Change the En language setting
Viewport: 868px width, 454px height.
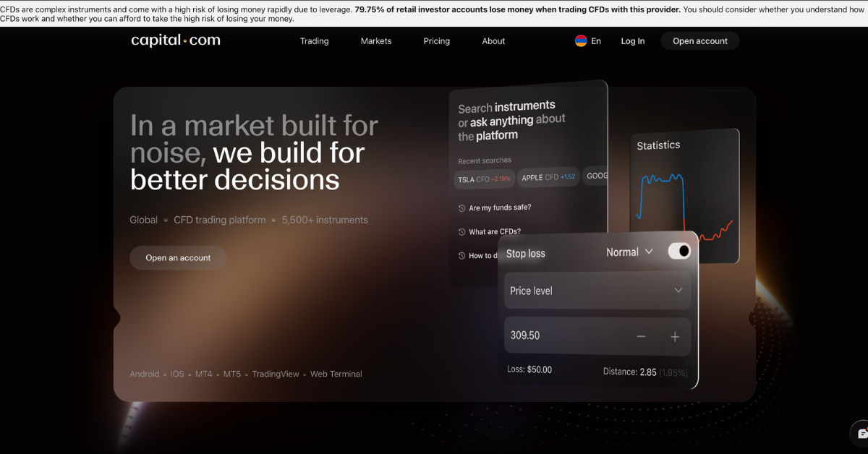click(x=596, y=41)
